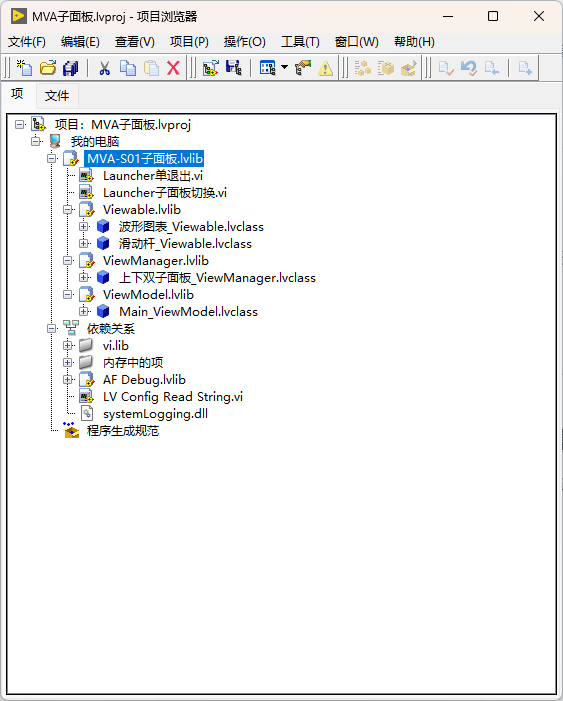Collapse the MVA-S01子面板.lvlib node
Image resolution: width=563 pixels, height=701 pixels.
pos(52,158)
